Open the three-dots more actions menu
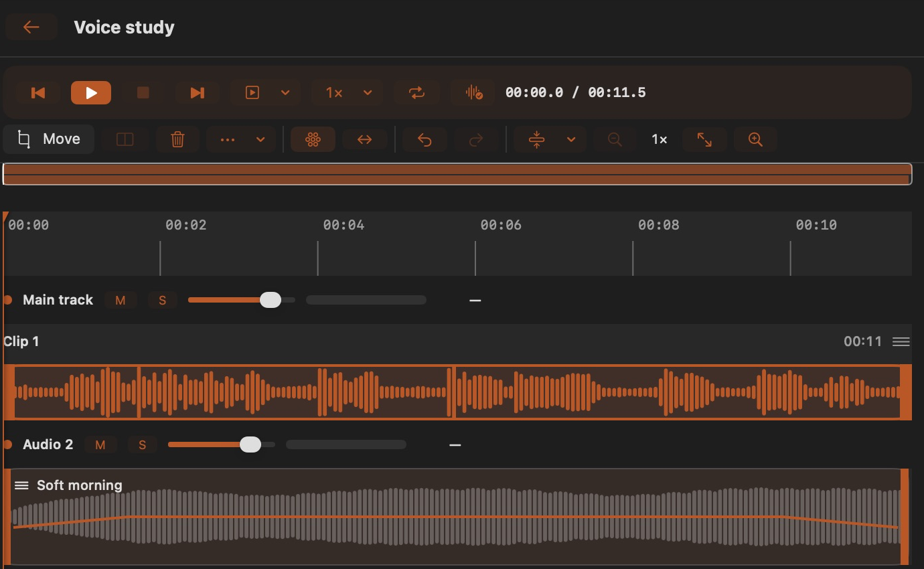This screenshot has height=569, width=924. (x=228, y=139)
